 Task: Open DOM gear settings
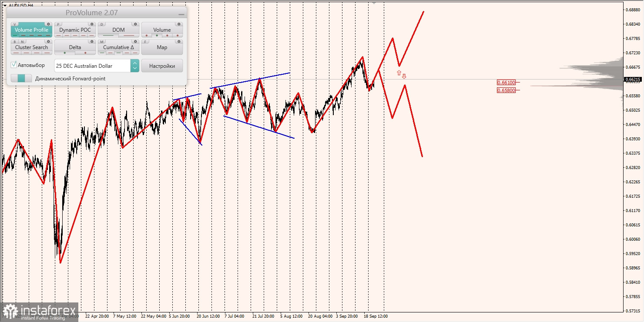tap(135, 24)
